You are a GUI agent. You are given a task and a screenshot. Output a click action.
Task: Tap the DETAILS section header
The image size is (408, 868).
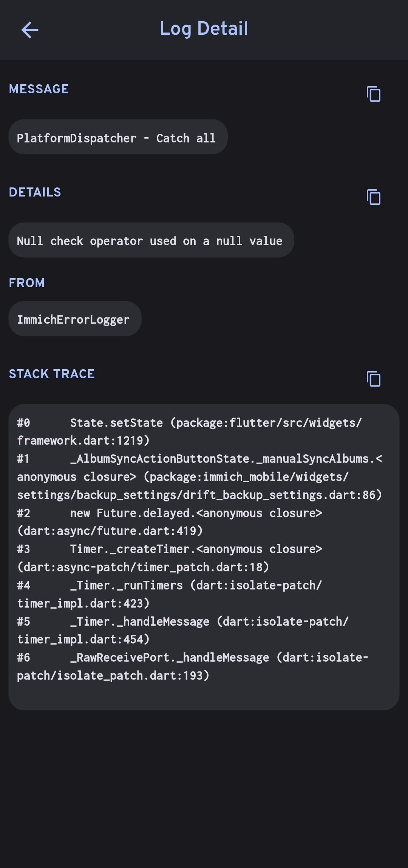point(35,192)
